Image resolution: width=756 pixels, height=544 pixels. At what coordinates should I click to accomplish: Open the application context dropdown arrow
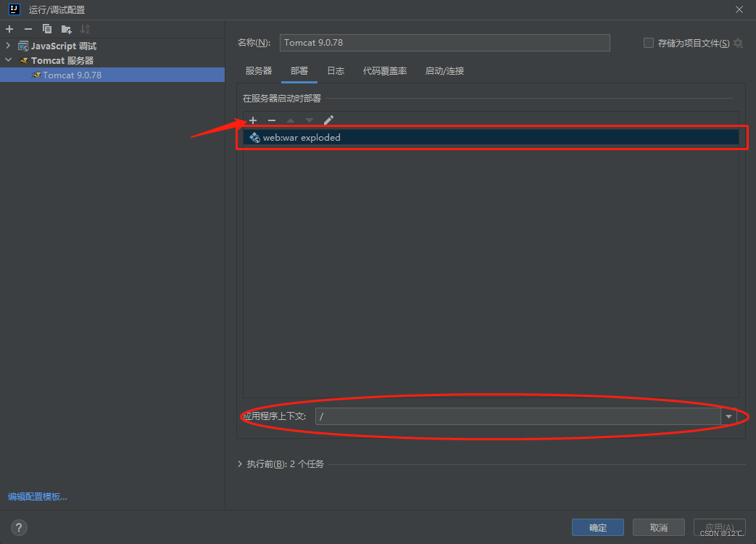point(728,416)
